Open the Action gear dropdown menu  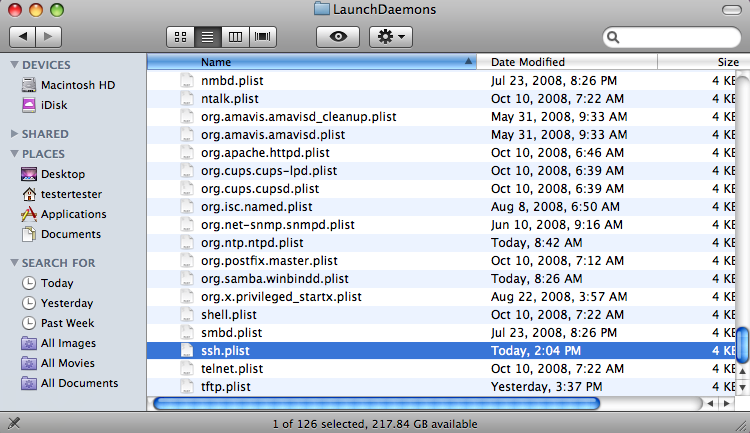click(391, 37)
